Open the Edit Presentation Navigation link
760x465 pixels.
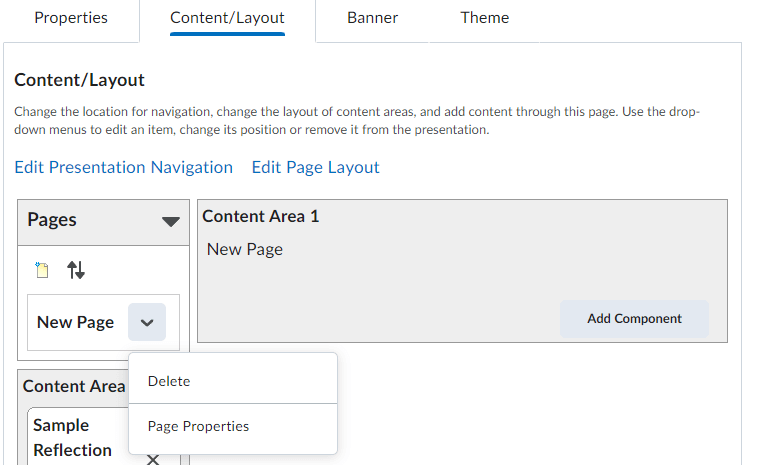(x=123, y=167)
